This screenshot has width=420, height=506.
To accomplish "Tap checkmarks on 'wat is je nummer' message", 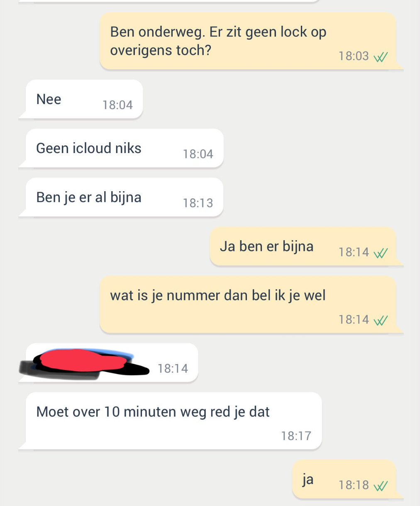I will tap(381, 321).
